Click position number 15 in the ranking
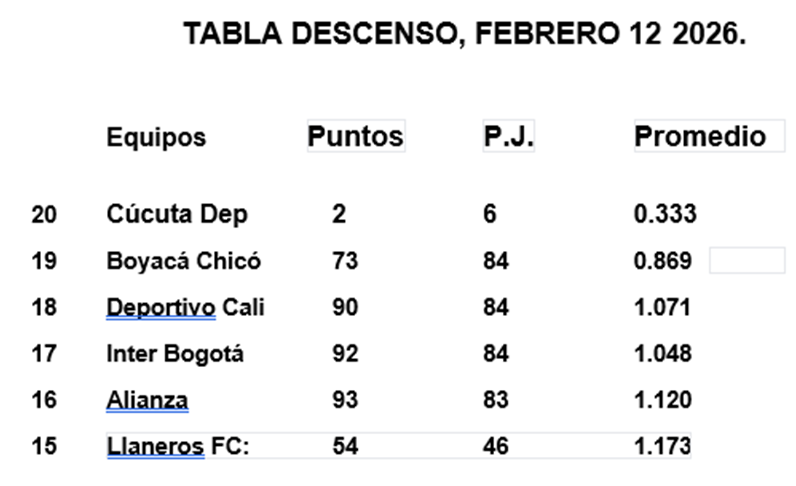Image resolution: width=796 pixels, height=486 pixels. (44, 447)
